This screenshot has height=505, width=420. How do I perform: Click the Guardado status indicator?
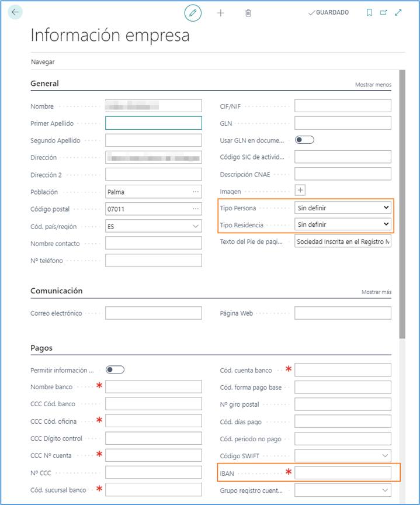click(x=328, y=12)
